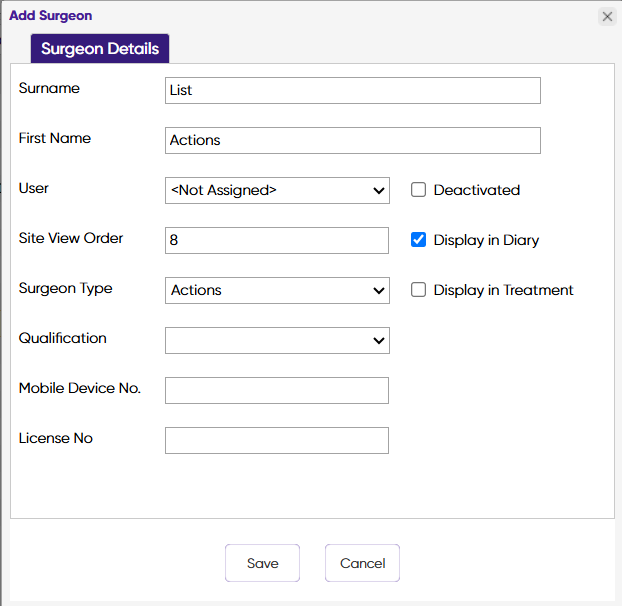Click the Display in Diary label
Image resolution: width=622 pixels, height=606 pixels.
tap(486, 240)
